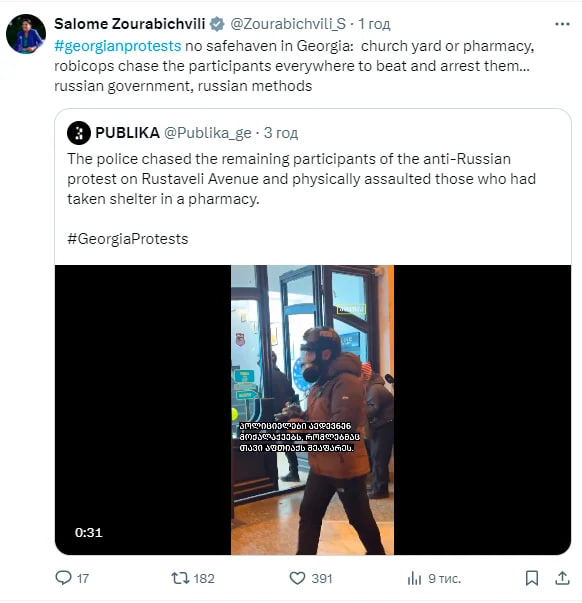Screen dimensions: 582x603
Task: Click the 0:31 video duration label
Action: [88, 533]
